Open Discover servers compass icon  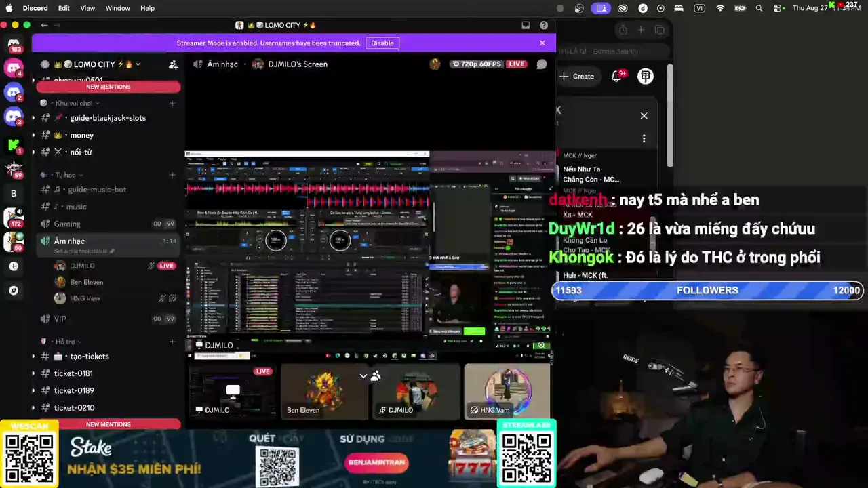pyautogui.click(x=14, y=291)
